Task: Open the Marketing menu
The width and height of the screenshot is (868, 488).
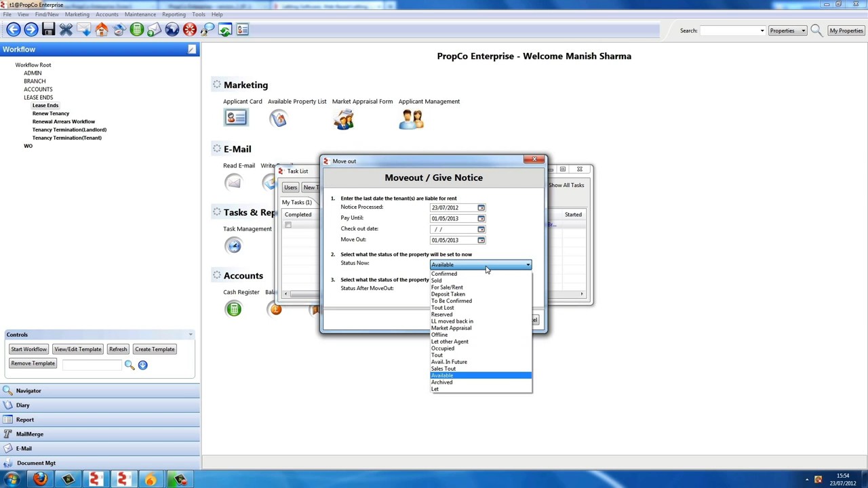Action: click(x=77, y=14)
